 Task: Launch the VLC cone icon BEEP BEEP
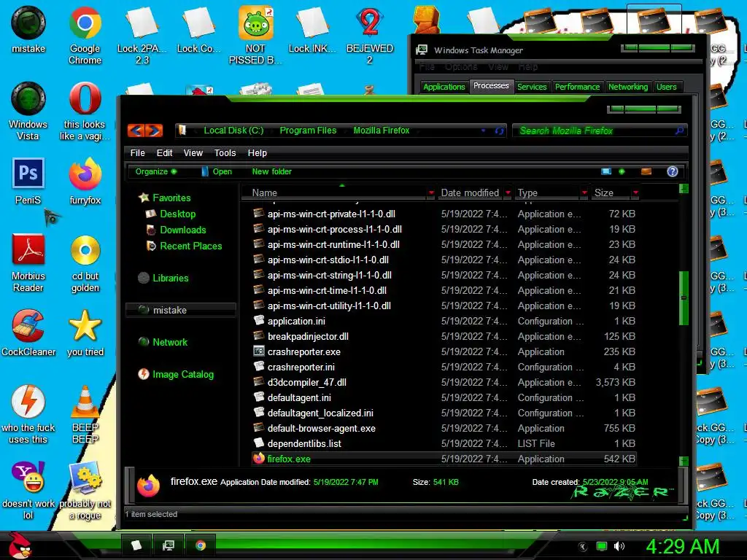click(85, 414)
